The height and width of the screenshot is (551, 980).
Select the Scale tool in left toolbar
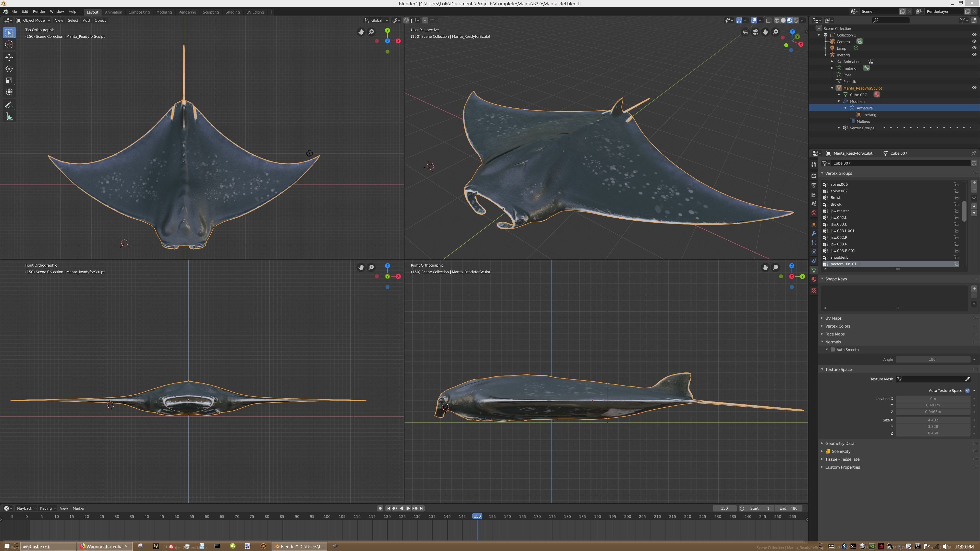9,81
